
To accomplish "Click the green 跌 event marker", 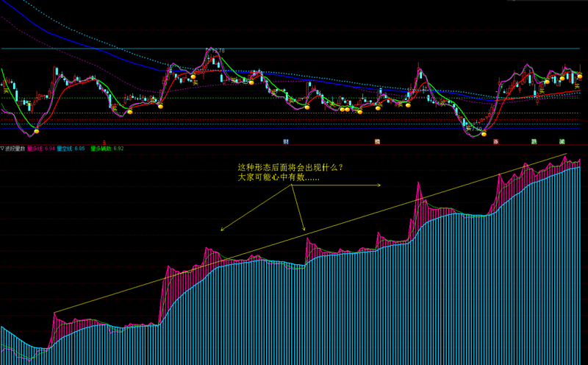I will (x=534, y=141).
